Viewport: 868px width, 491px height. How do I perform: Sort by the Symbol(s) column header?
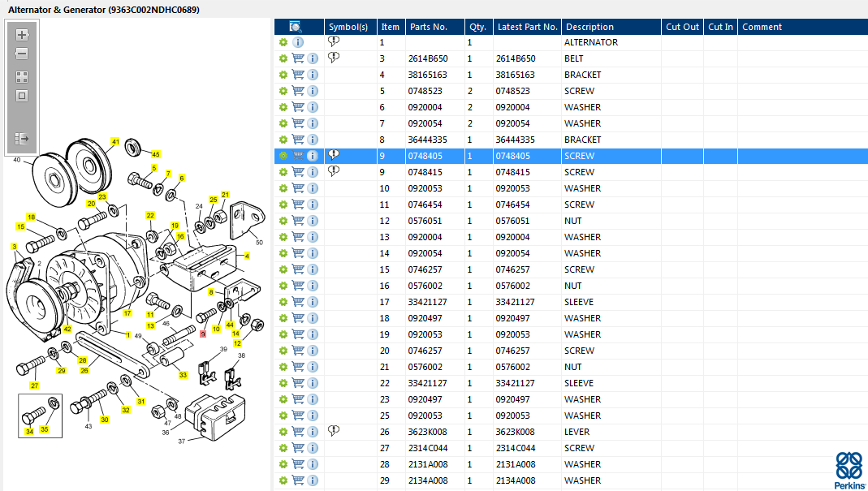pos(348,27)
